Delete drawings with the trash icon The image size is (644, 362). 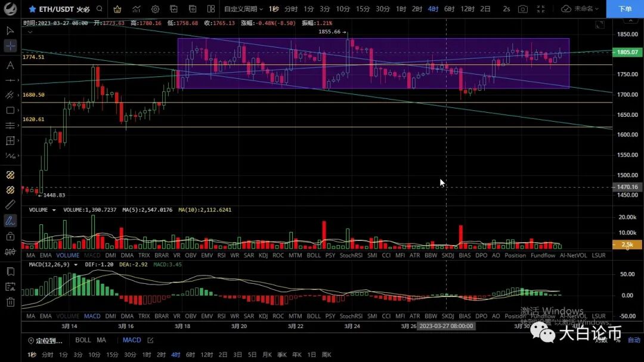tap(10, 302)
